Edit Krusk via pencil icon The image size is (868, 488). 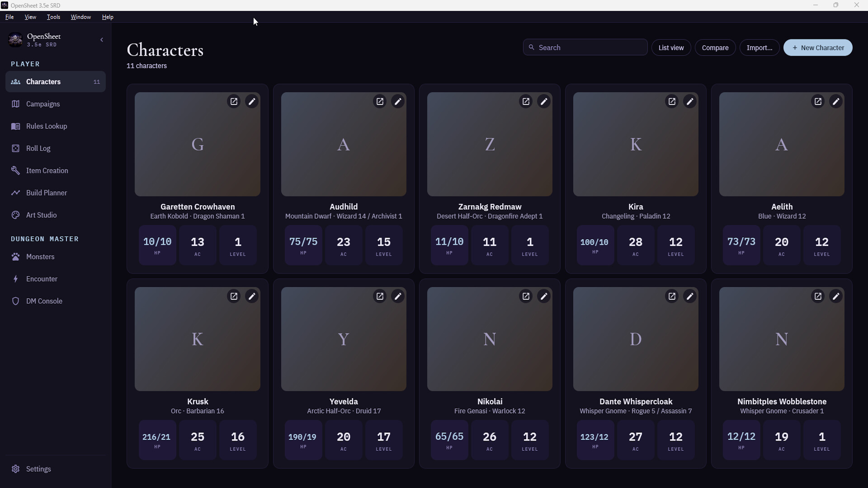[252, 296]
